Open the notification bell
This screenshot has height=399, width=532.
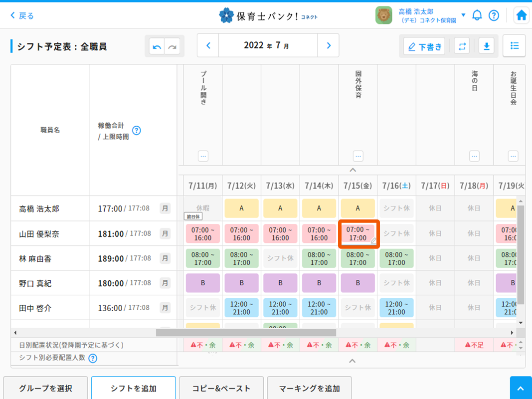(x=477, y=15)
